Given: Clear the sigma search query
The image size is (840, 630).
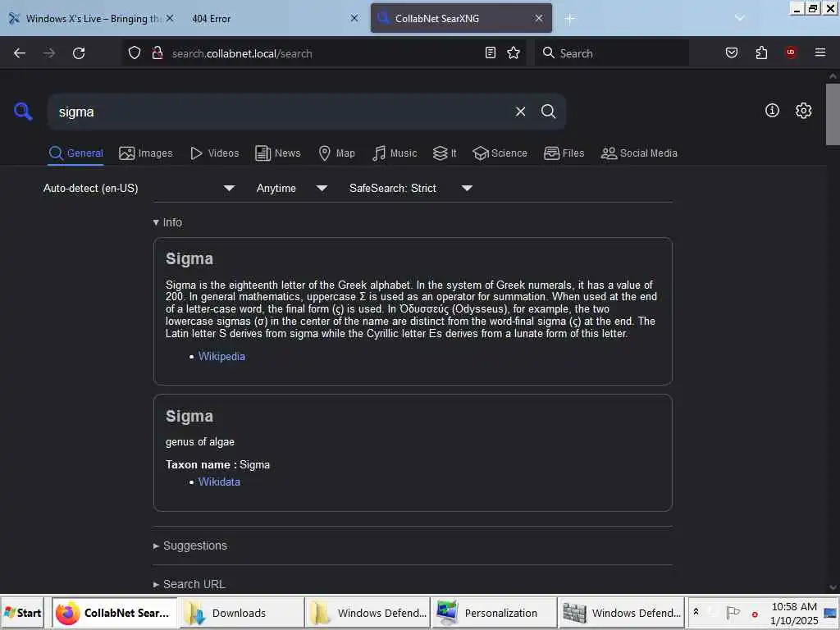Looking at the screenshot, I should 520,112.
